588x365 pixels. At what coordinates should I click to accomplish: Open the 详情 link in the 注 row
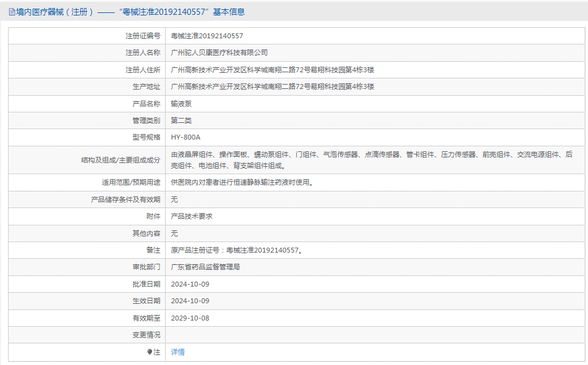click(177, 352)
